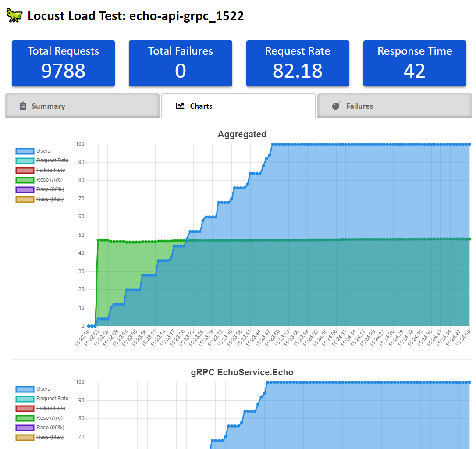This screenshot has width=476, height=449.
Task: Switch to the Summary tab
Action: [x=82, y=106]
